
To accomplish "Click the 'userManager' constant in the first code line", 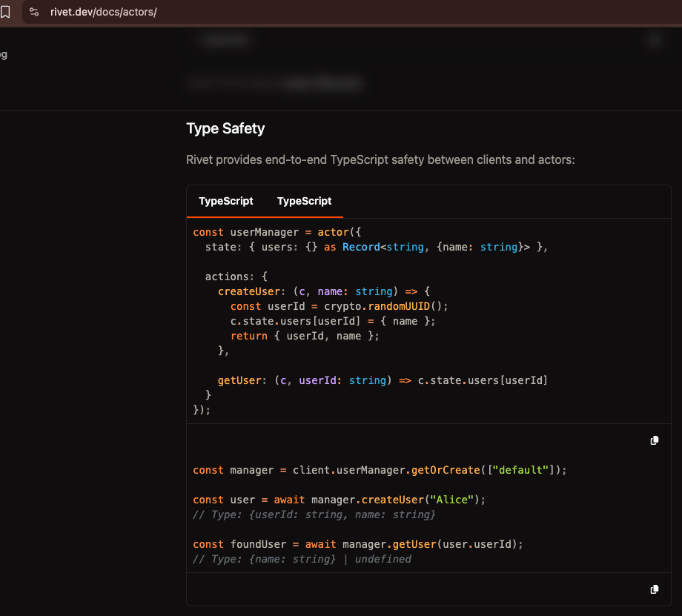I will [264, 232].
